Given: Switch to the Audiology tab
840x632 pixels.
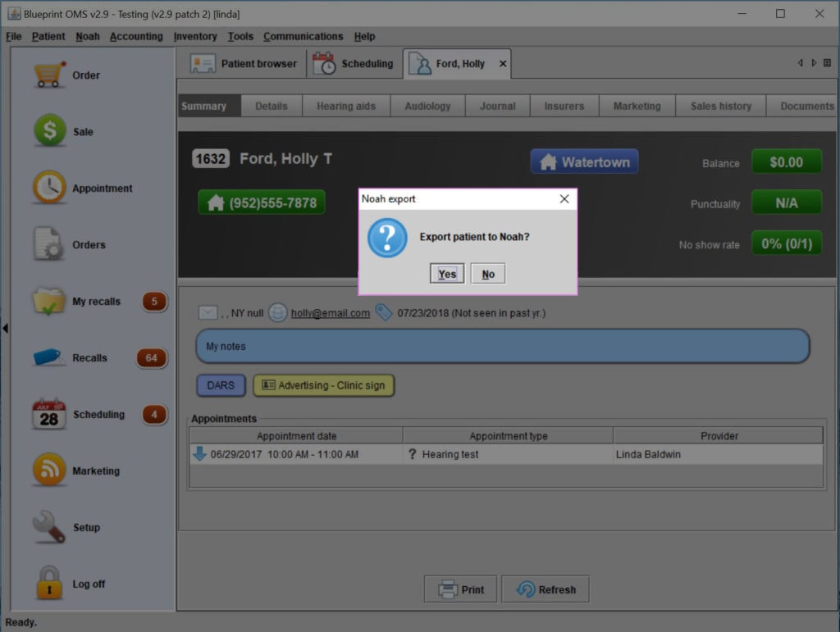Looking at the screenshot, I should coord(427,105).
